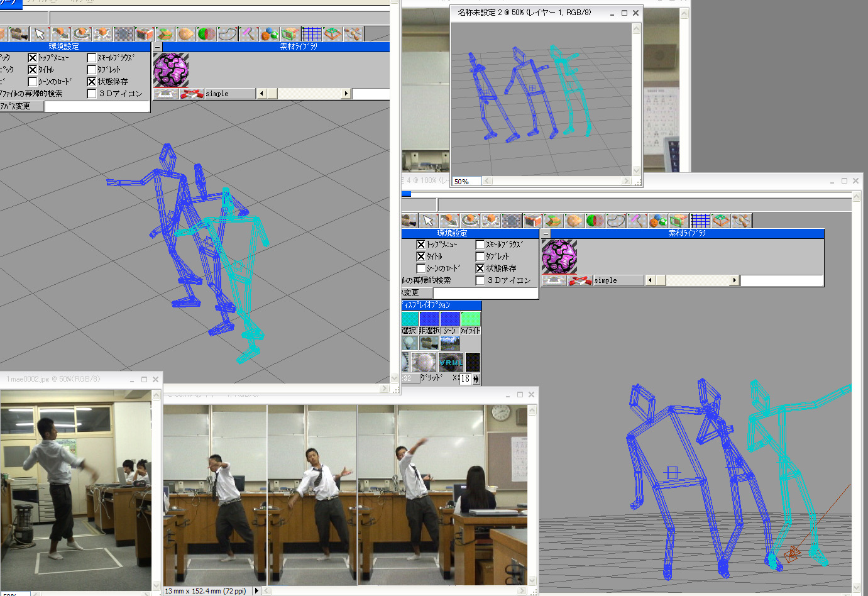Image resolution: width=868 pixels, height=596 pixels.
Task: Click the skeleton joint tool in left 3D window toolbar
Action: pos(353,34)
